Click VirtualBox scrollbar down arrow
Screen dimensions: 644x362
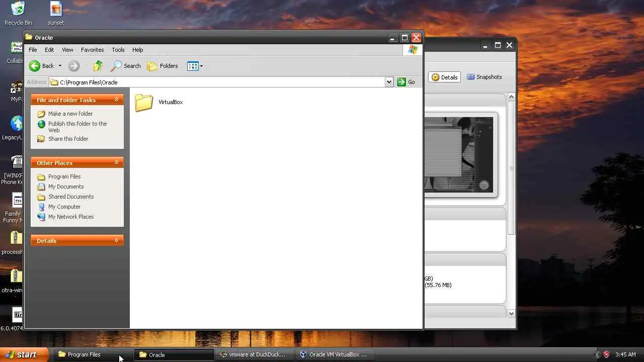[511, 313]
